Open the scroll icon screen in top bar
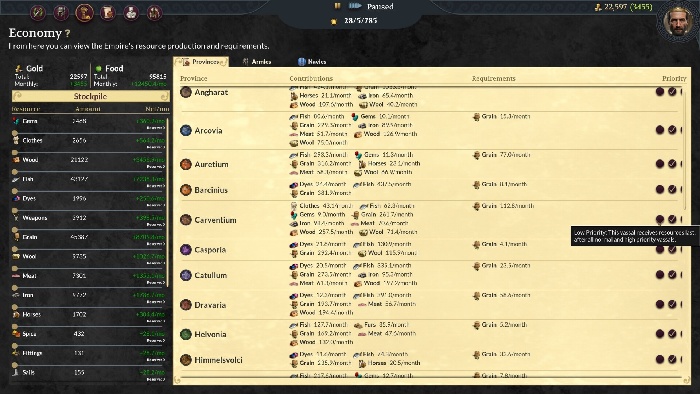Viewport: 700px width, 394px height. (x=108, y=12)
